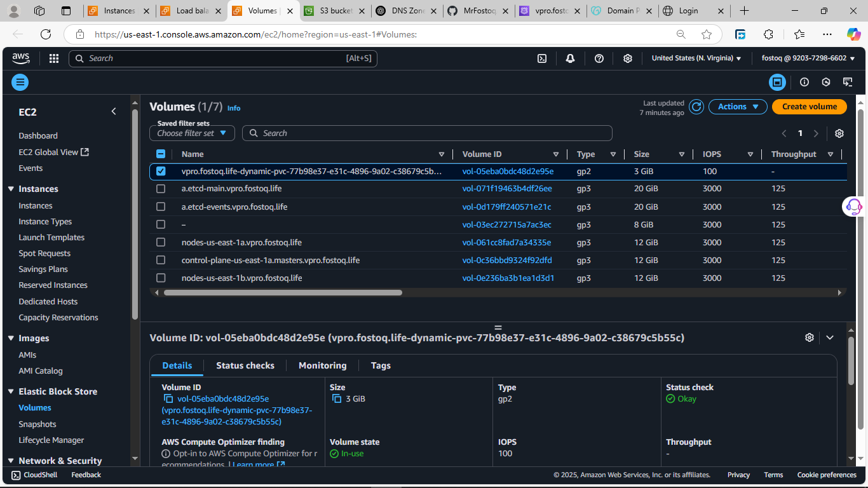Select the Details tab
Screen dimensions: 868x488
coord(177,365)
